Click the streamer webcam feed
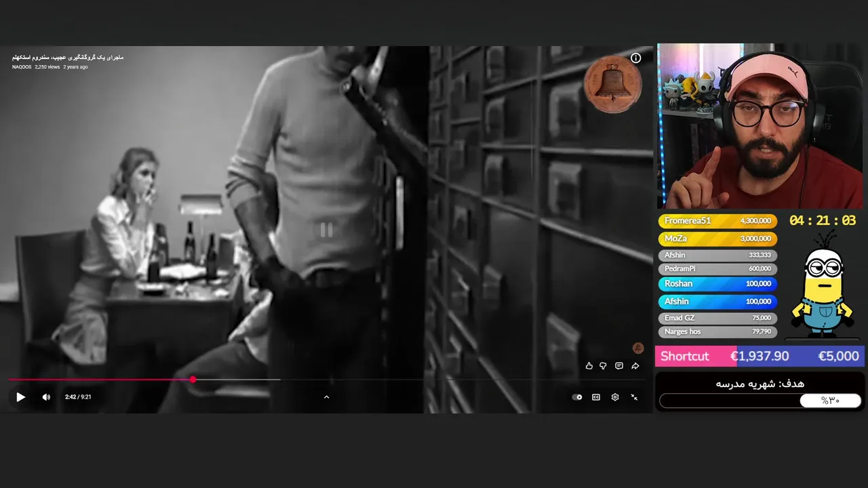 click(759, 126)
